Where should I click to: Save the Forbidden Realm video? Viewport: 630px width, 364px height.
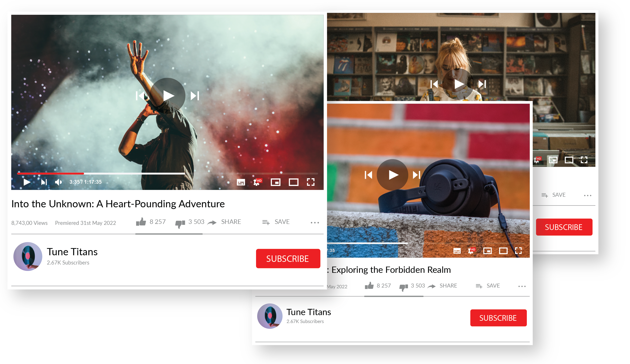tap(488, 286)
